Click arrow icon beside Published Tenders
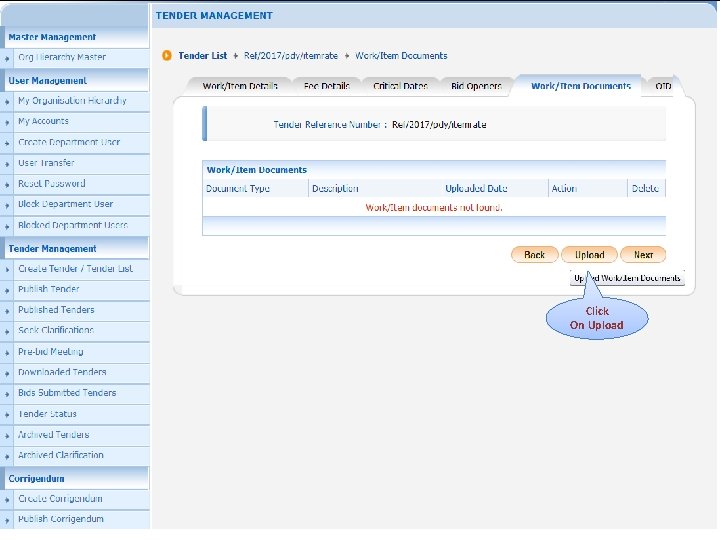The width and height of the screenshot is (720, 540). (x=7, y=311)
